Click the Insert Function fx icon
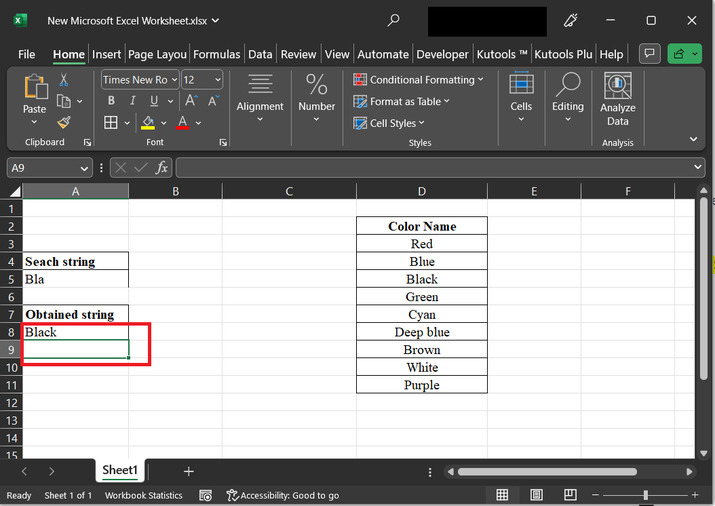Viewport: 715px width, 506px height. (x=161, y=168)
